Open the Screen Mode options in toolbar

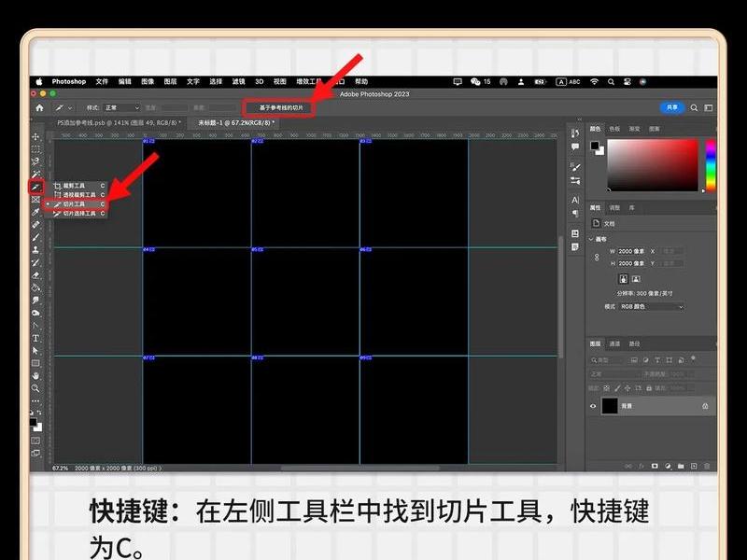tap(35, 454)
